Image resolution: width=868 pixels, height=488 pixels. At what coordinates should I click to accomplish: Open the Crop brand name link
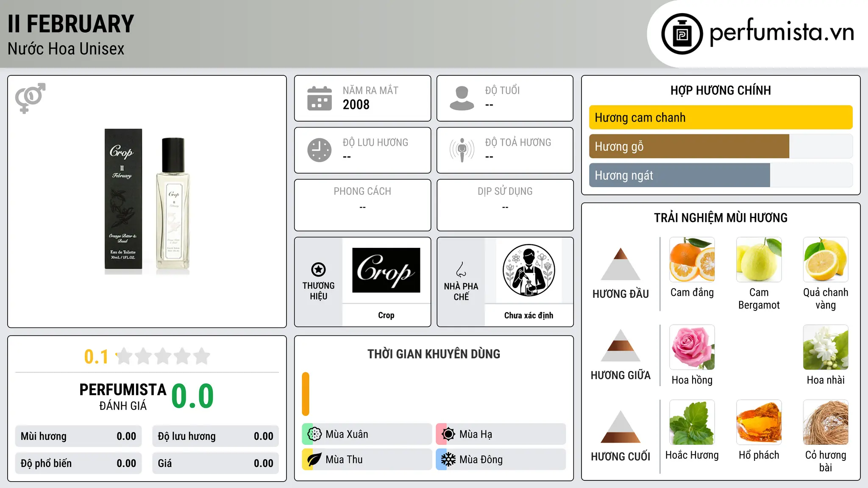tap(386, 315)
